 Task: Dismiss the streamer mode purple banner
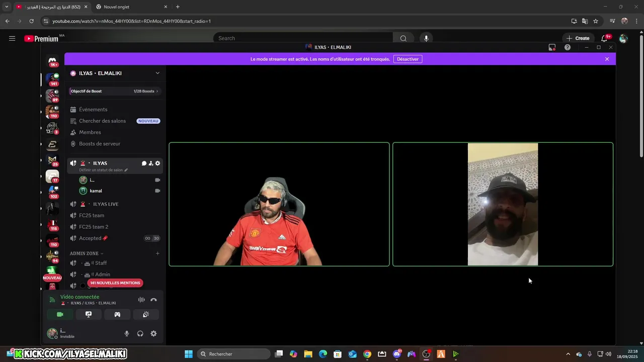tap(607, 59)
